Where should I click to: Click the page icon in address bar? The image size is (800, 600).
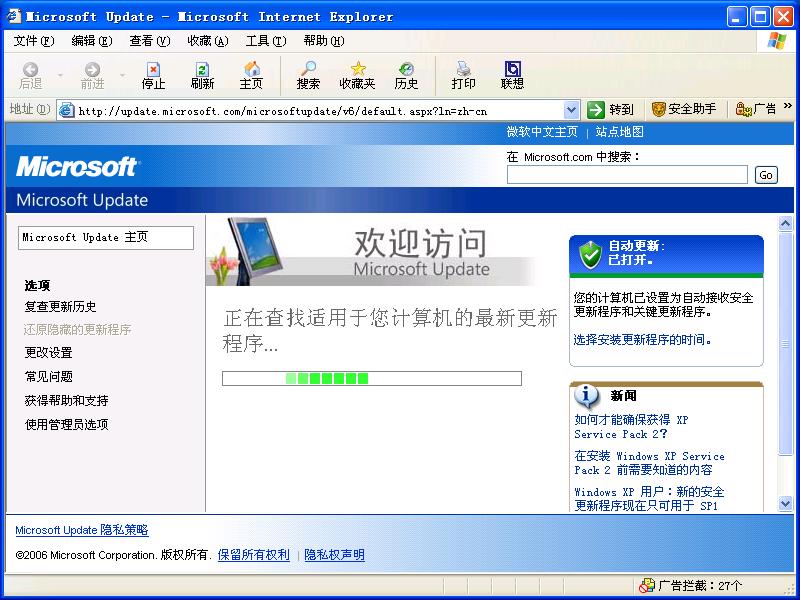[x=66, y=110]
